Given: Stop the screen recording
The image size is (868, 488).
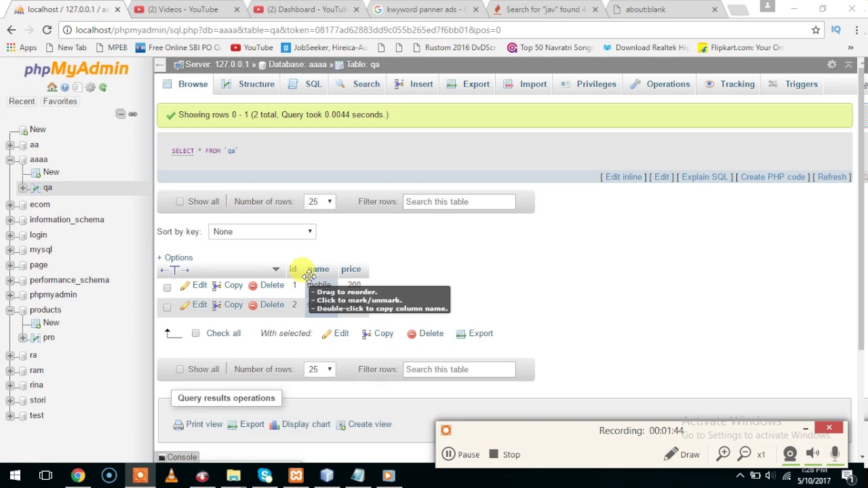Looking at the screenshot, I should pyautogui.click(x=505, y=455).
